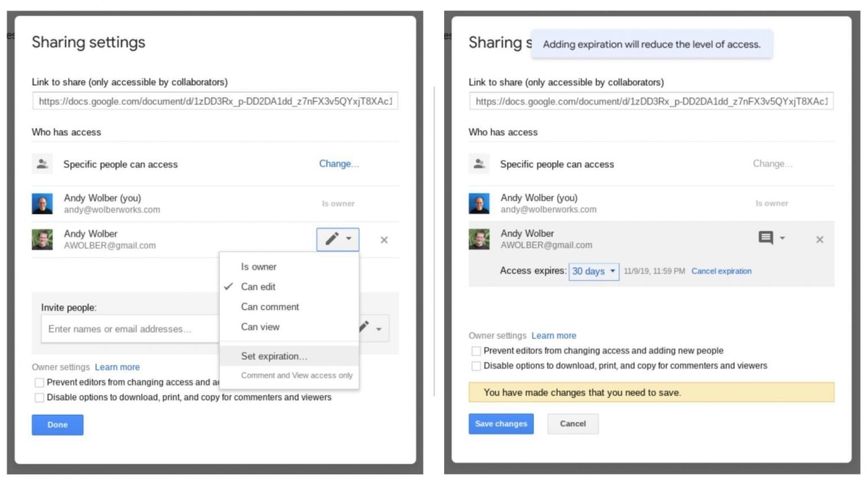Click the specific people access person icon
868x485 pixels.
tap(42, 164)
